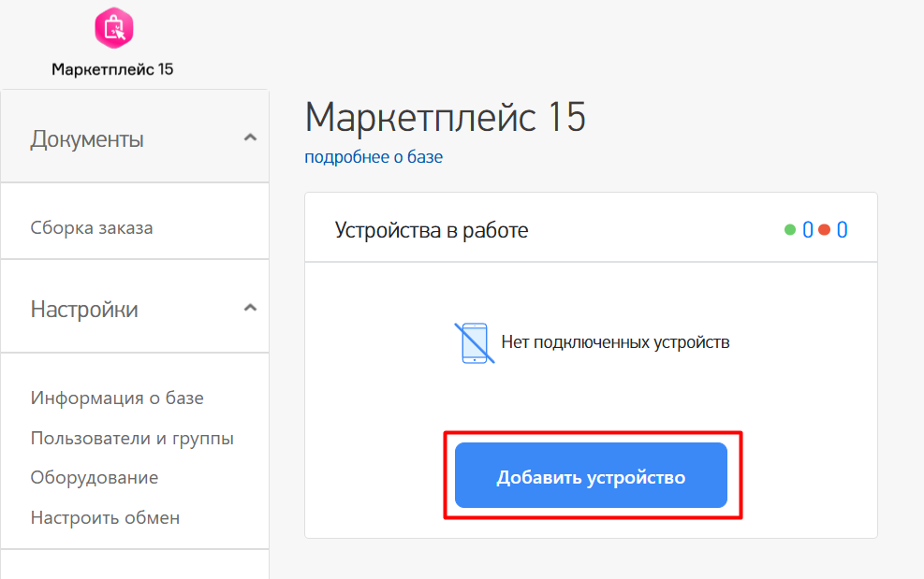Click the red status dot counter showing 0
Viewport: 924px width, 579px height.
pos(841,227)
